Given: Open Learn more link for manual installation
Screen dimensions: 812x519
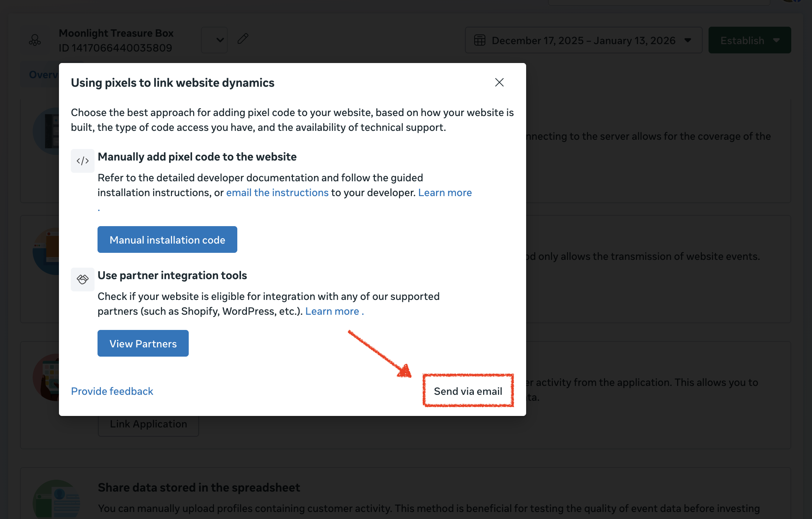Looking at the screenshot, I should click(x=445, y=192).
